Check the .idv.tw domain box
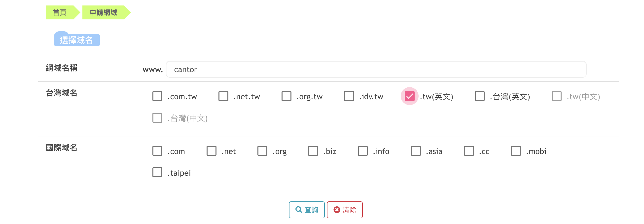The image size is (644, 224). (349, 96)
